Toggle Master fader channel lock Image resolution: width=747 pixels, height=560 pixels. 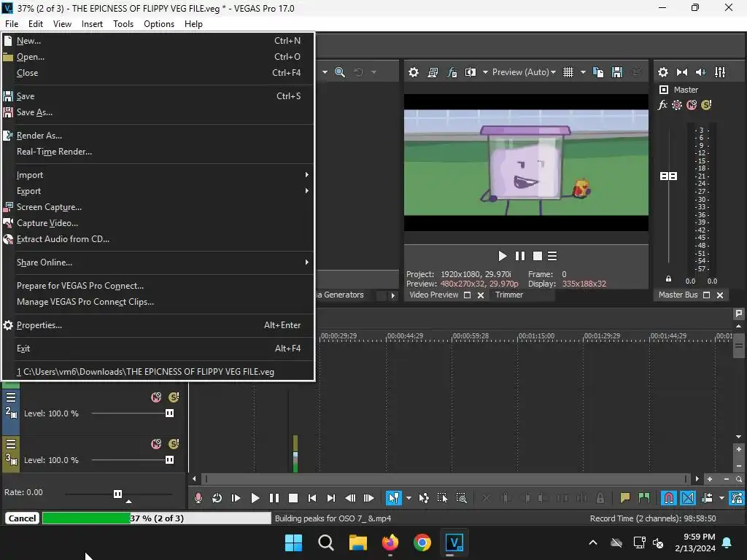[x=668, y=279]
